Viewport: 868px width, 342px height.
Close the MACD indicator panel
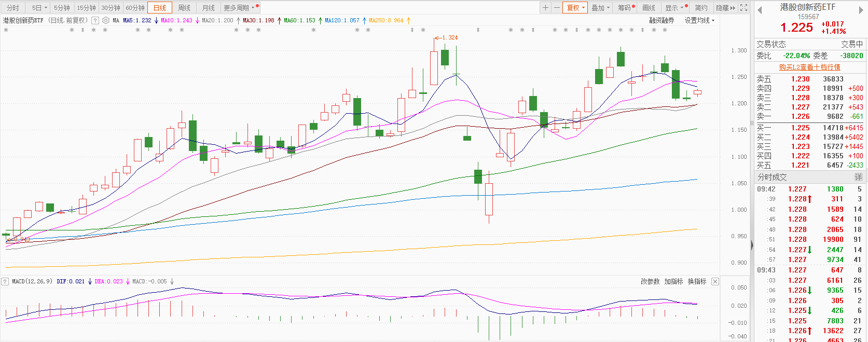(x=715, y=281)
